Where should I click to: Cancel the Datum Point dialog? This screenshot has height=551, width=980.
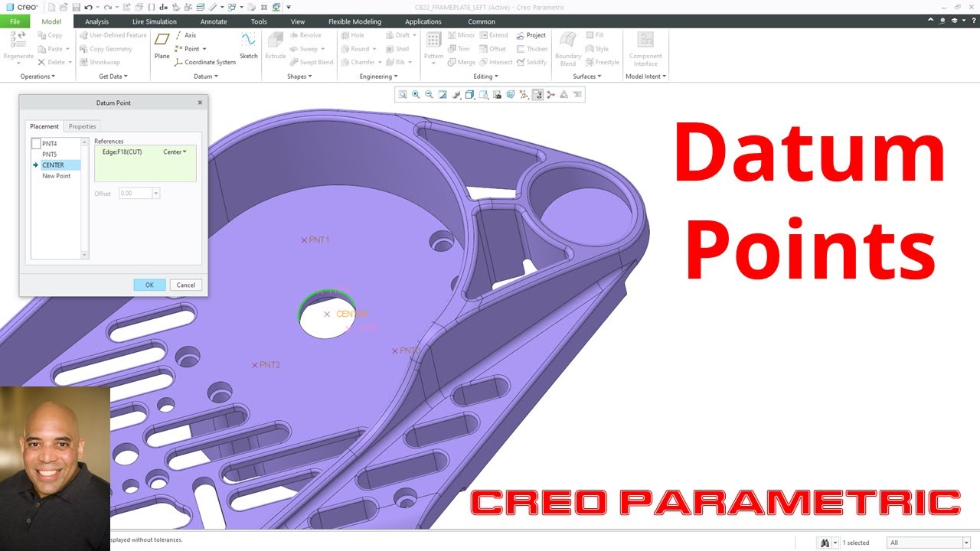coord(186,285)
